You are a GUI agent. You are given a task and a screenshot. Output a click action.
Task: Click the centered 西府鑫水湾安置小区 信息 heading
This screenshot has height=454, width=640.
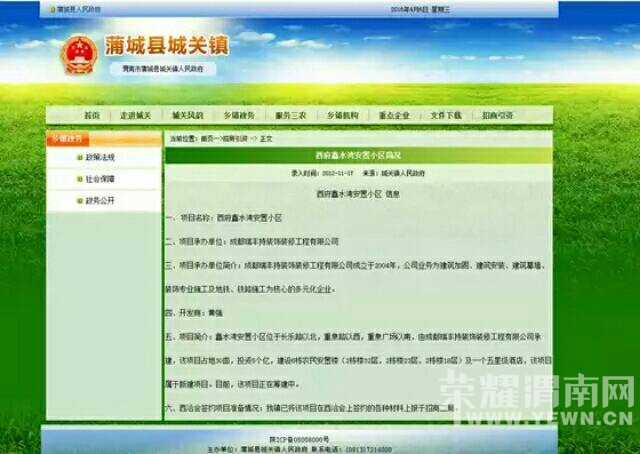point(358,194)
